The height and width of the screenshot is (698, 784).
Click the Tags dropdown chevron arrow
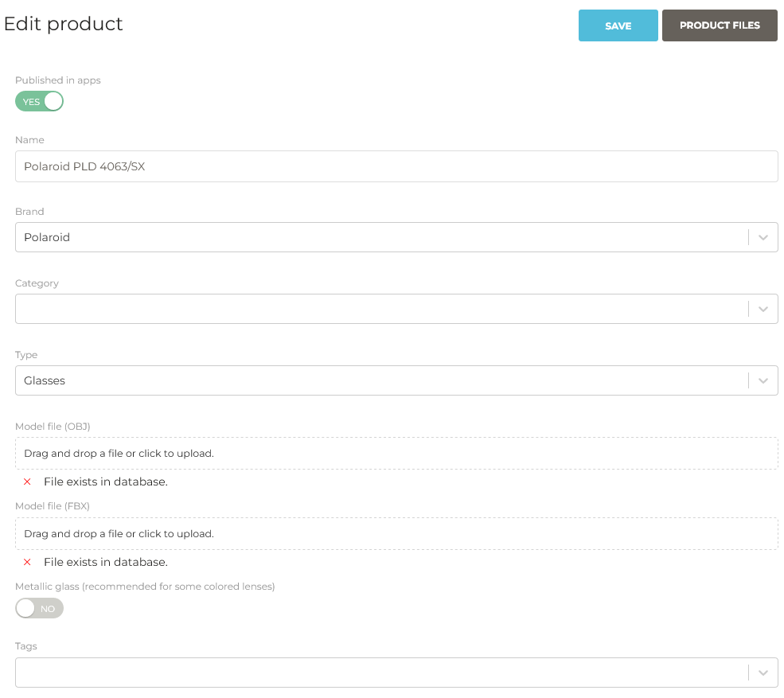tap(763, 673)
